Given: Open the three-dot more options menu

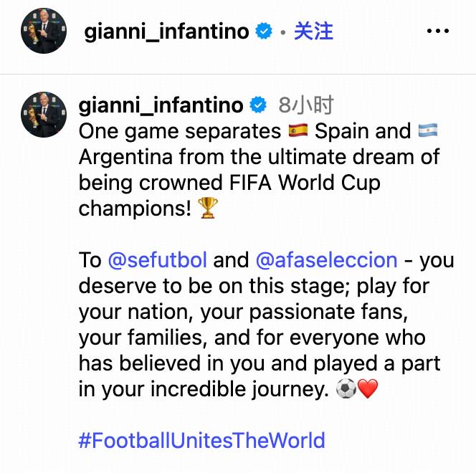Looking at the screenshot, I should click(x=438, y=31).
